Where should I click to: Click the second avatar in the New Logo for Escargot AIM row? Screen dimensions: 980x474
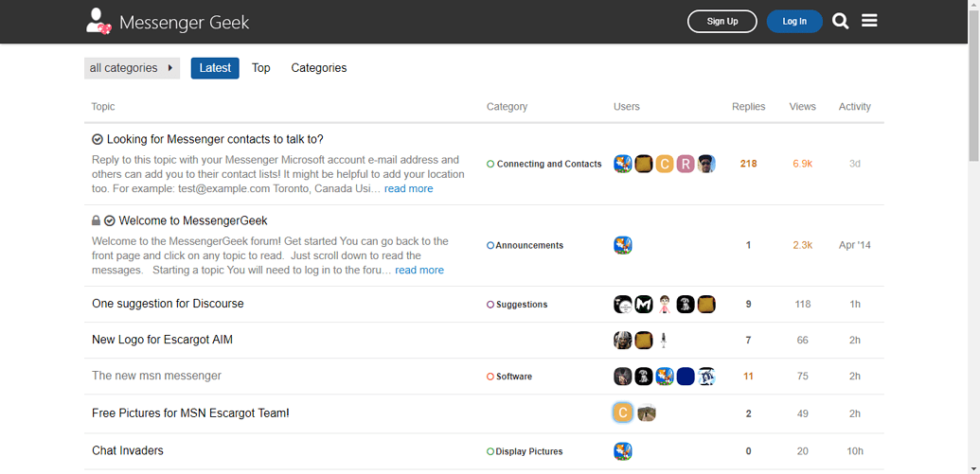click(x=644, y=341)
